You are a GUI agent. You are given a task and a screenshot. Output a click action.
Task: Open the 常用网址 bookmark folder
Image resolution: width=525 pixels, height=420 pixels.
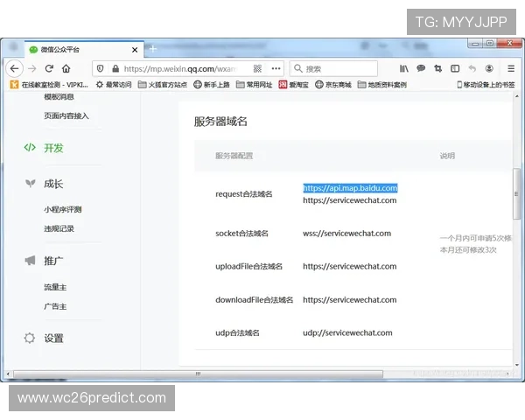254,85
